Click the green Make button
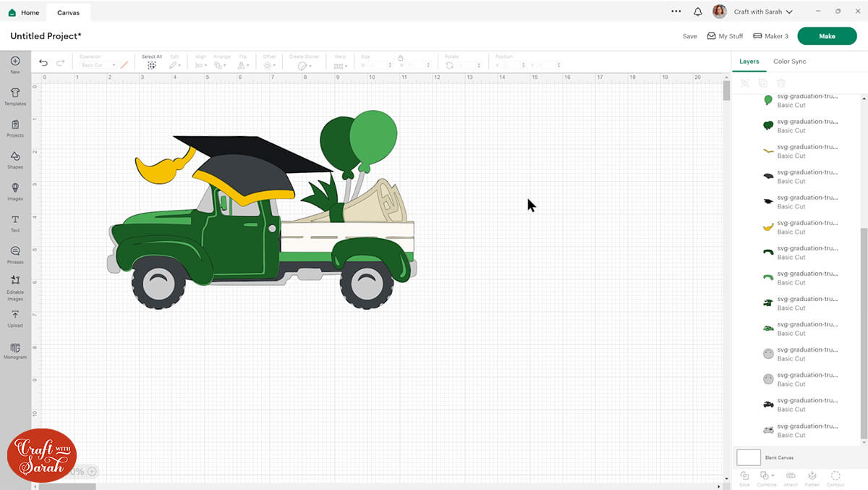The height and width of the screenshot is (490, 868). click(827, 36)
